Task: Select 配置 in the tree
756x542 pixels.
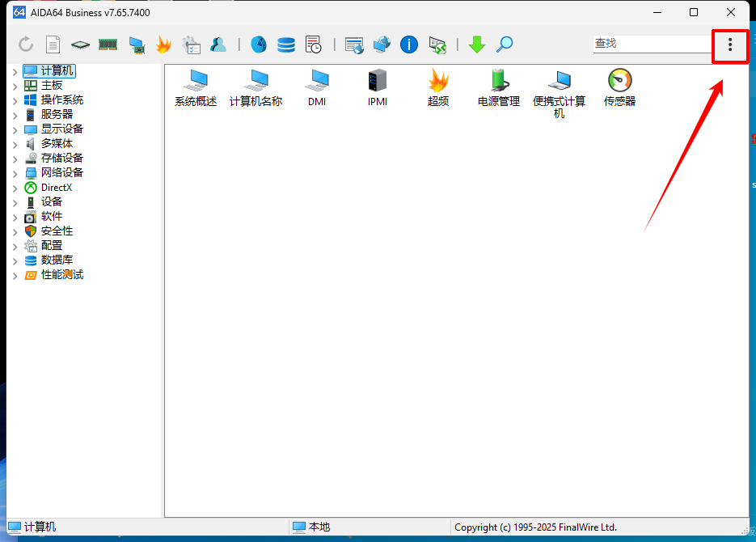Action: tap(44, 245)
